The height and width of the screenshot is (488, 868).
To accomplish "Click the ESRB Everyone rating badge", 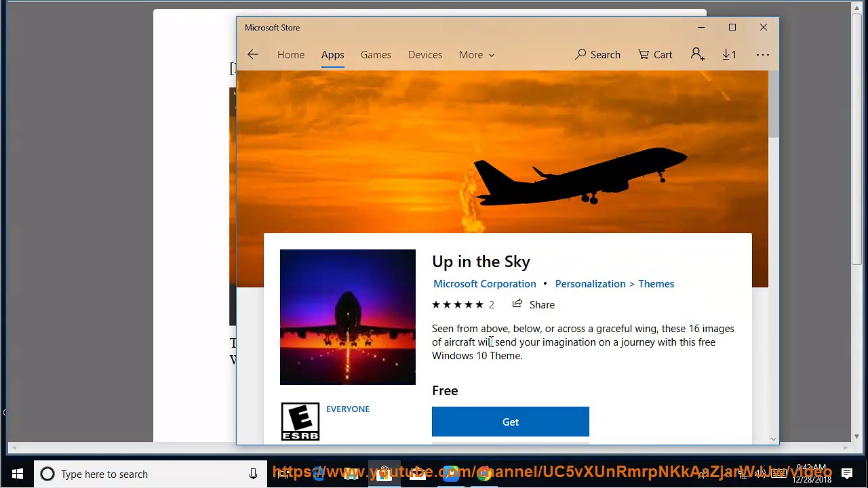I will (300, 422).
